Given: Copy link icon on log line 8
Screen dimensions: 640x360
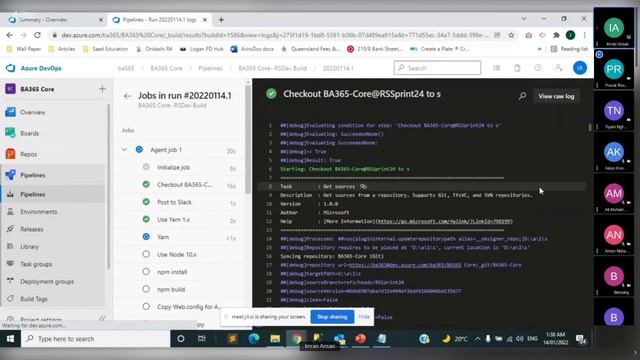Looking at the screenshot, I should [363, 187].
